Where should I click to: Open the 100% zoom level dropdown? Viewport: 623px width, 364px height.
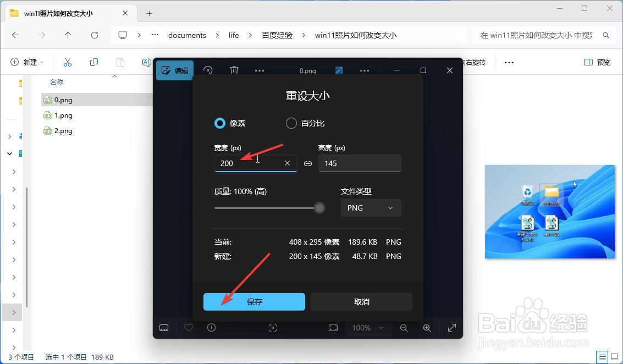click(368, 328)
